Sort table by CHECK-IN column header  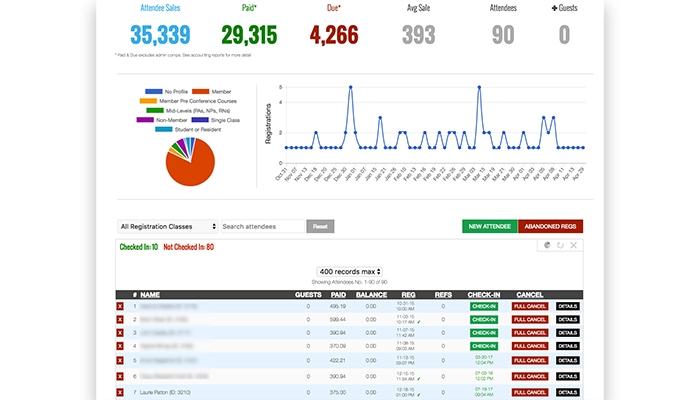[x=484, y=295]
